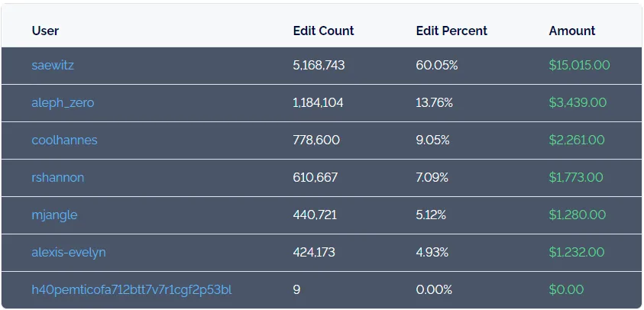The height and width of the screenshot is (310, 644).
Task: Click the Edit Count column header
Action: click(x=323, y=31)
